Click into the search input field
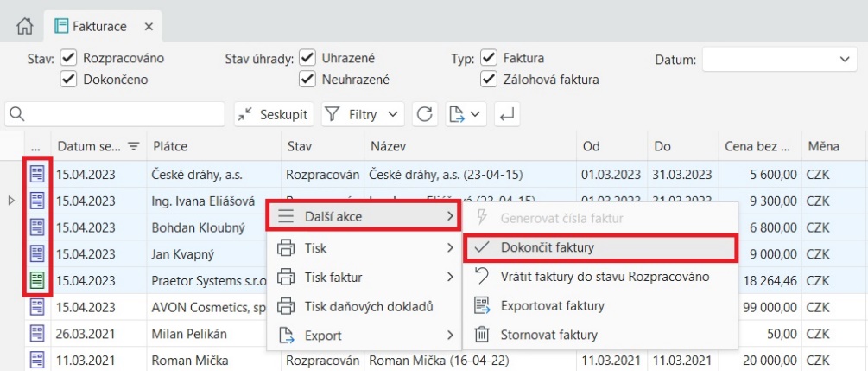The width and height of the screenshot is (868, 371). 121,114
